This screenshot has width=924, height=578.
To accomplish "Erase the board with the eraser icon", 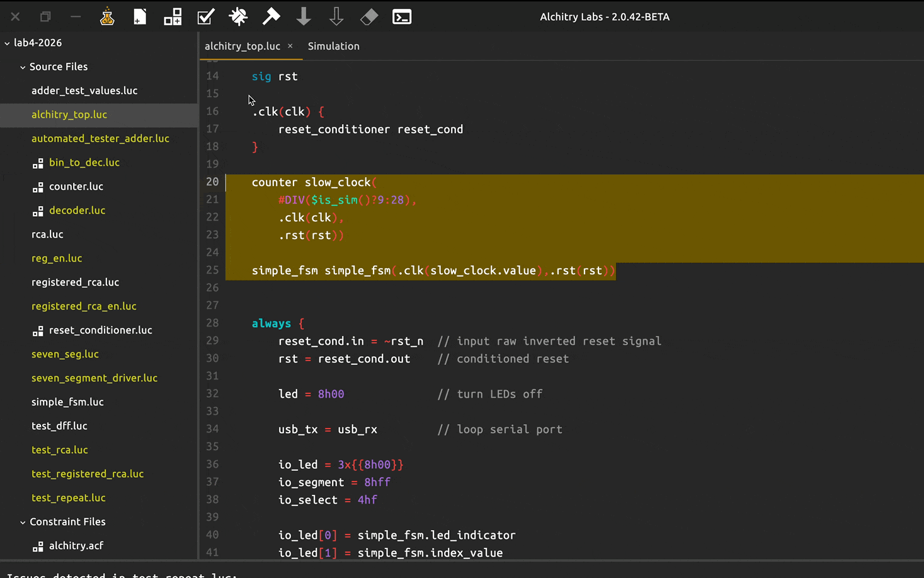I will coord(369,17).
